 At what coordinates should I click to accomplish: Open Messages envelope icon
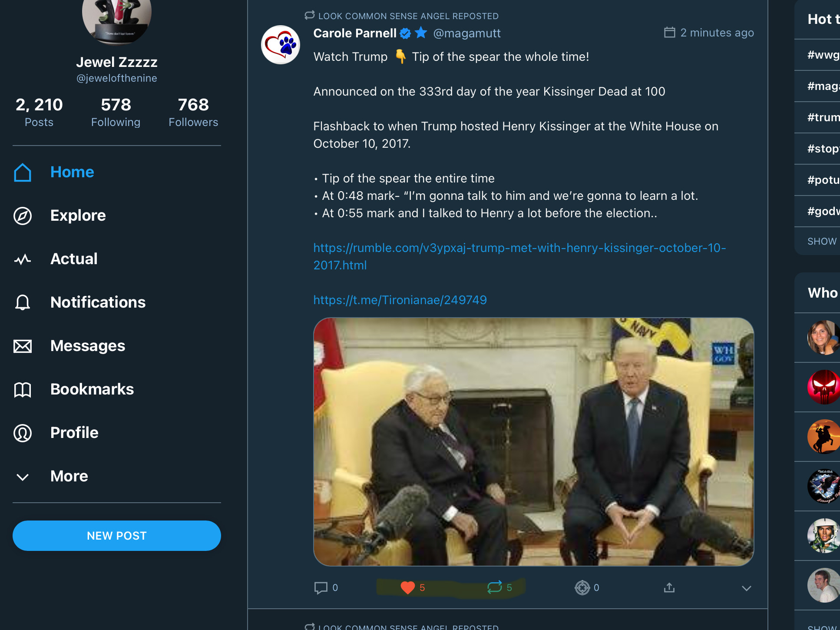(x=23, y=346)
